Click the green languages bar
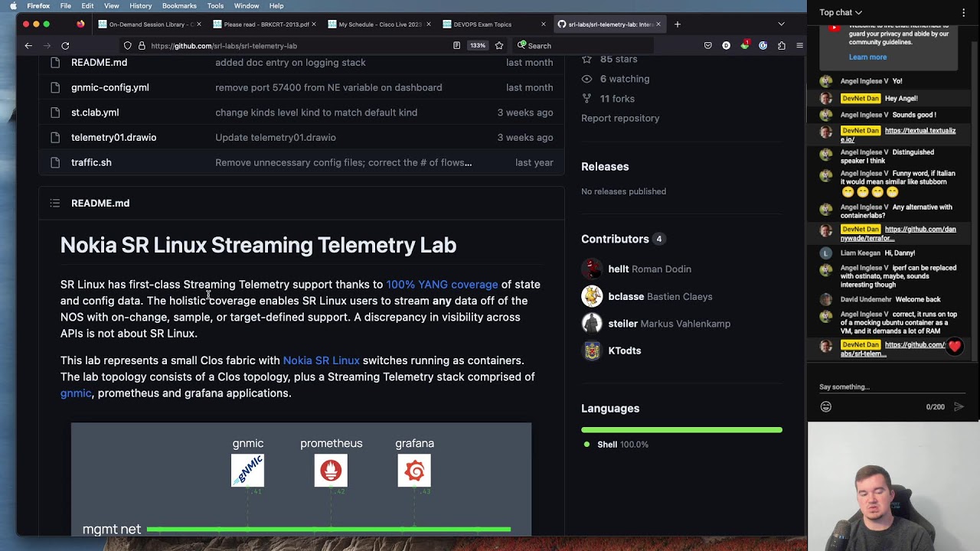The width and height of the screenshot is (980, 551). click(x=681, y=430)
